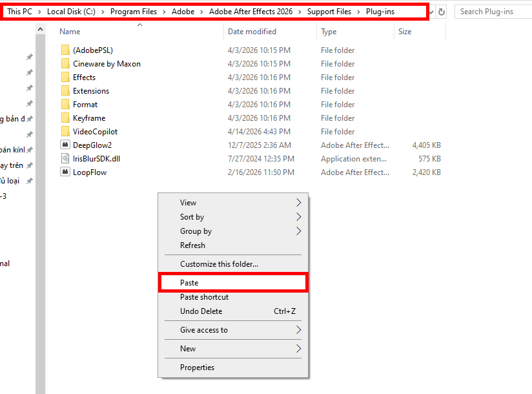Click the IrisBlurSDK.dll file icon
532x394 pixels.
tap(65, 158)
